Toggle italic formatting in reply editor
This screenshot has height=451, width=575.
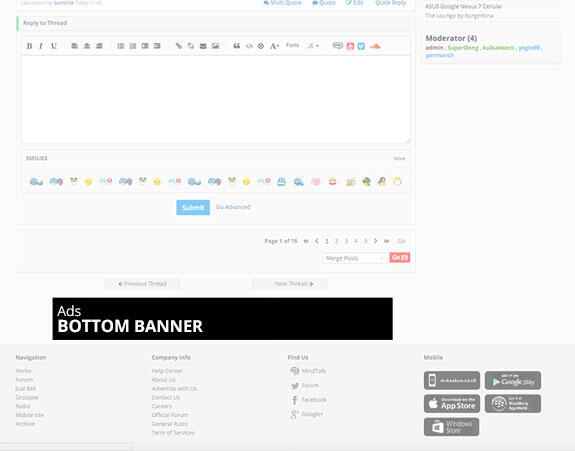point(41,46)
